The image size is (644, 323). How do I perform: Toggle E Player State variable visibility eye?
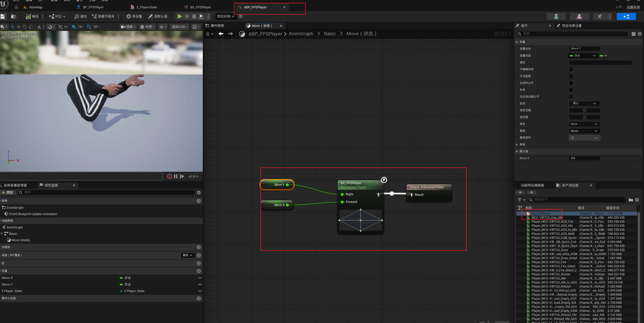(200, 291)
